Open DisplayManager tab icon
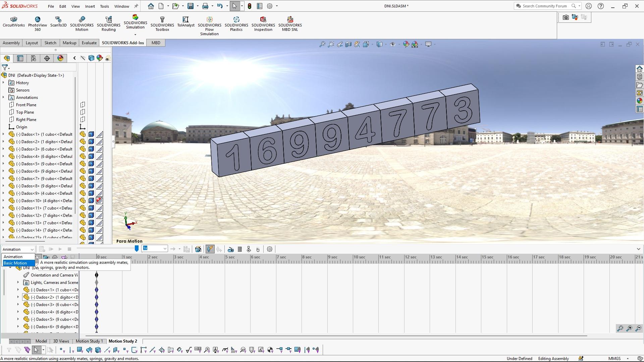Viewport: 644px width, 362px height. 60,58
